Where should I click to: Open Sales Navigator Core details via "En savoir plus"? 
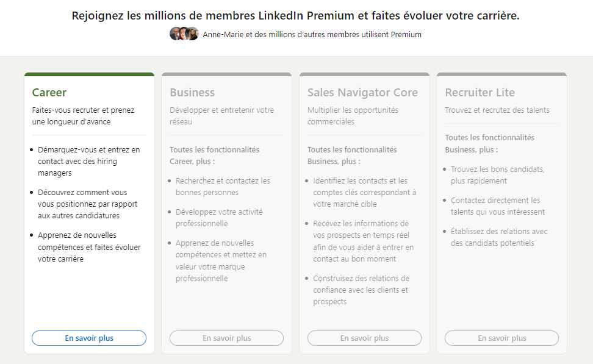pyautogui.click(x=364, y=338)
